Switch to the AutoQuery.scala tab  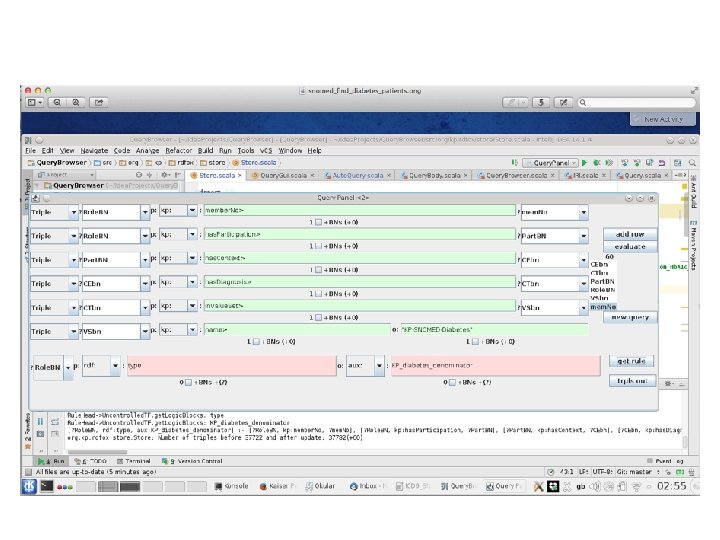click(357, 175)
